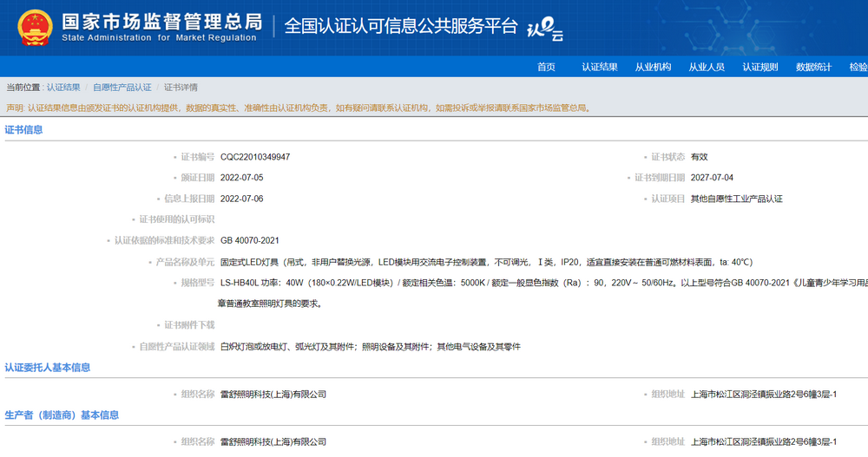Click applicant name 雷舒照明科技(上海)有限公司

273,395
